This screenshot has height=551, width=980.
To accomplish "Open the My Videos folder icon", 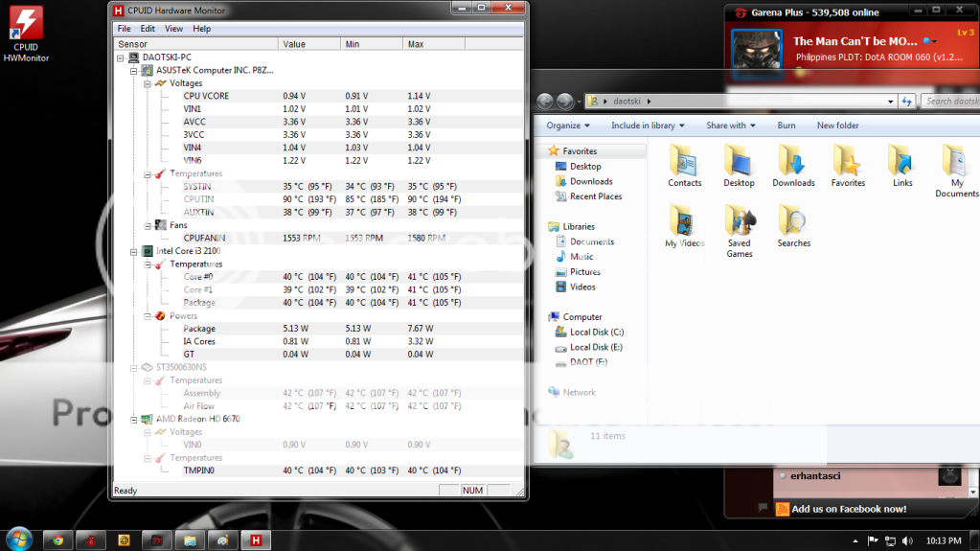I will 684,226.
